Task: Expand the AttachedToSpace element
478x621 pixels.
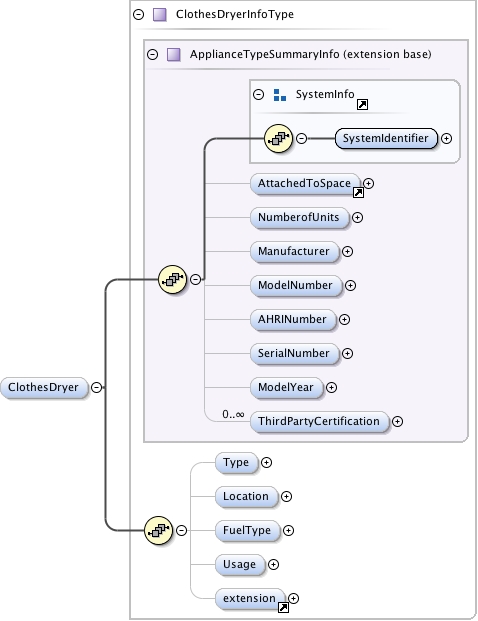Action: tap(368, 183)
